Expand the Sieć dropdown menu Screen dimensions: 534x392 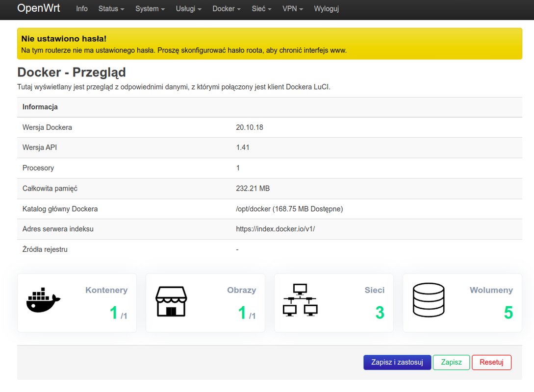[x=261, y=9]
